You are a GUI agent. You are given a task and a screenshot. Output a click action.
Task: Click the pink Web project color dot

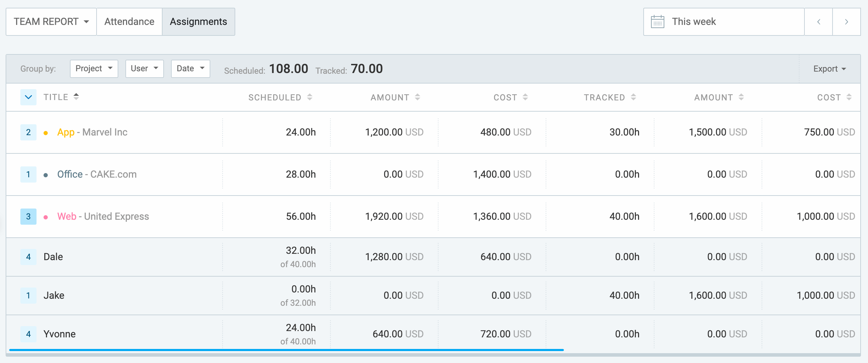[x=46, y=217]
